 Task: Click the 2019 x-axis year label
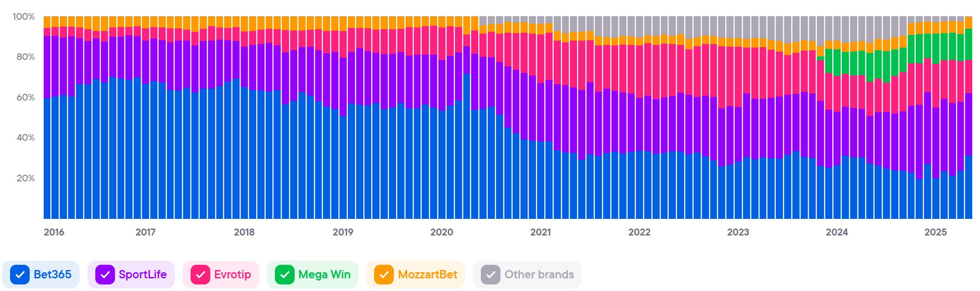[x=343, y=232]
